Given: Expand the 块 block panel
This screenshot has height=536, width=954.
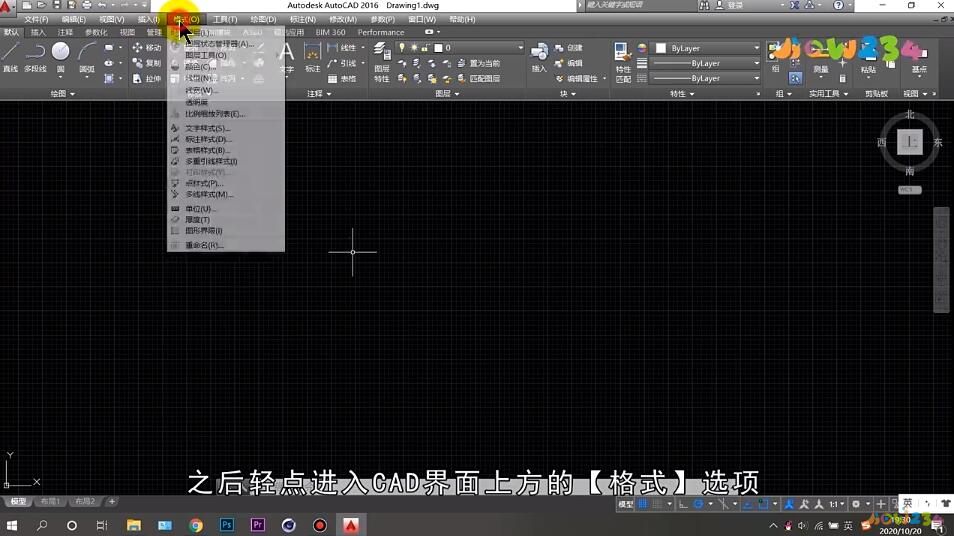Looking at the screenshot, I should pyautogui.click(x=567, y=94).
